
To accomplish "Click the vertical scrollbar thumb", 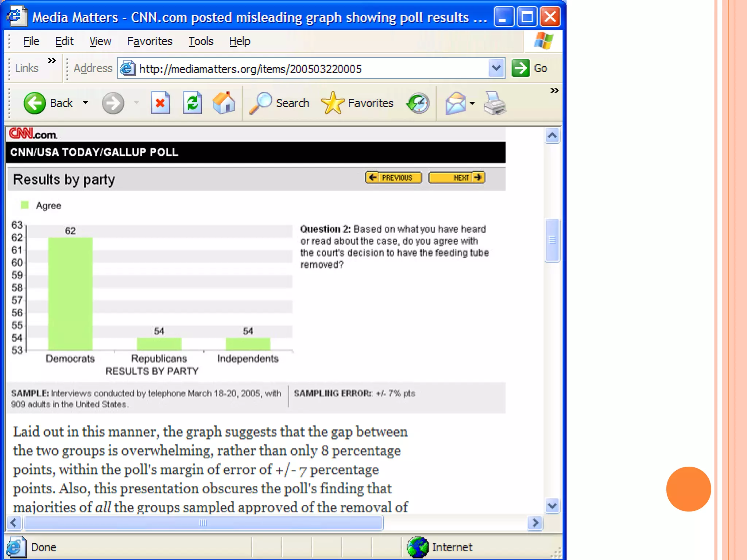I will coord(552,240).
